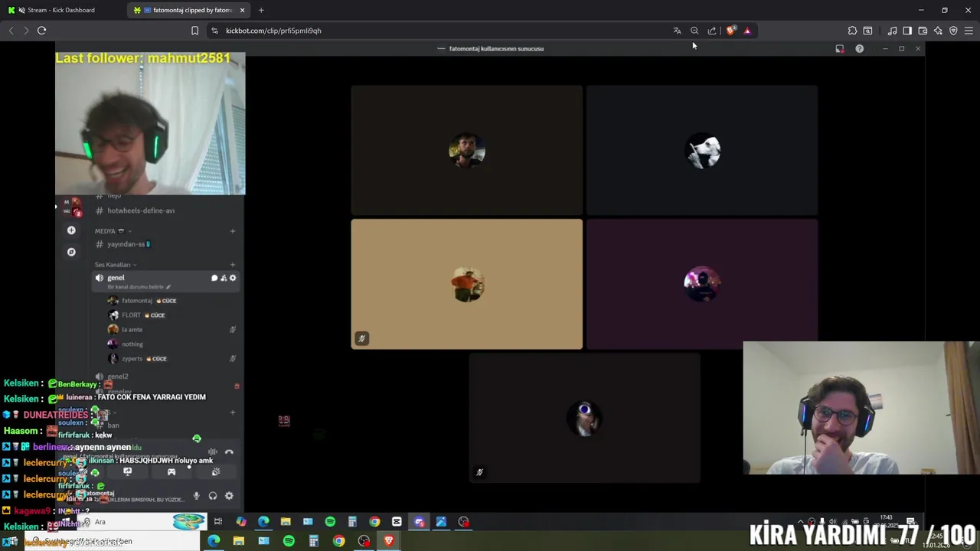Toggle the browser sidebar panel icon
Image resolution: width=980 pixels, height=551 pixels.
tap(907, 31)
